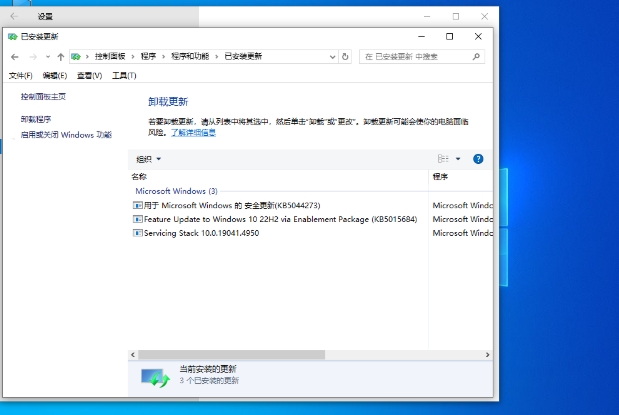Open the 查看(V) menu
The image size is (619, 415).
point(90,75)
